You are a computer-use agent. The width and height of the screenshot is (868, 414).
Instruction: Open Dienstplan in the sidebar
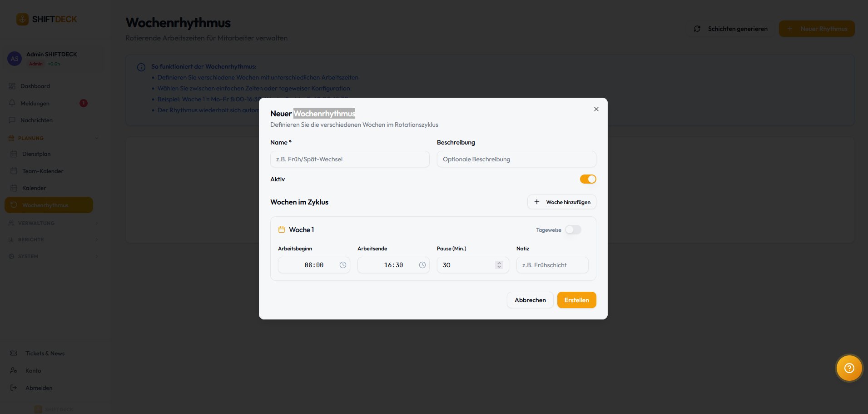pyautogui.click(x=36, y=154)
